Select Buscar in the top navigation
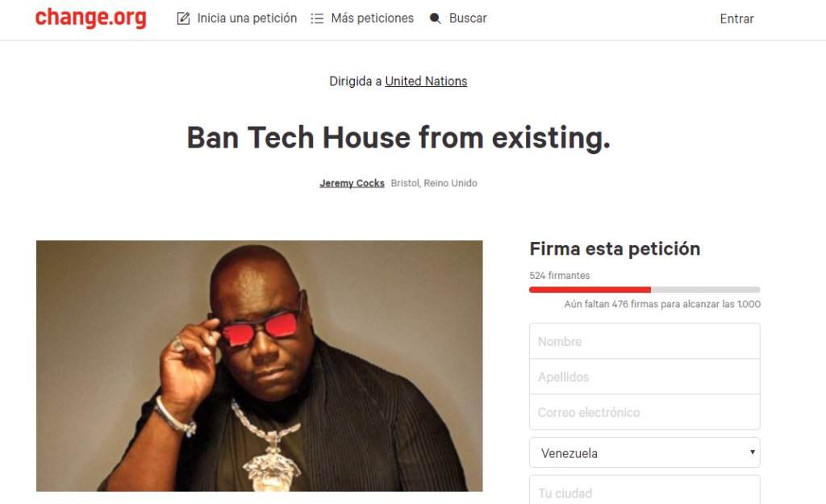 [468, 19]
